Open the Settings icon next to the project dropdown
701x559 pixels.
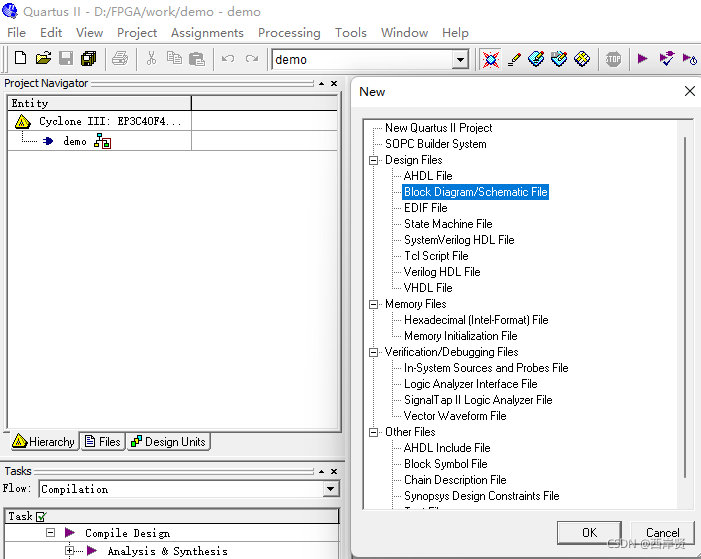tap(490, 59)
